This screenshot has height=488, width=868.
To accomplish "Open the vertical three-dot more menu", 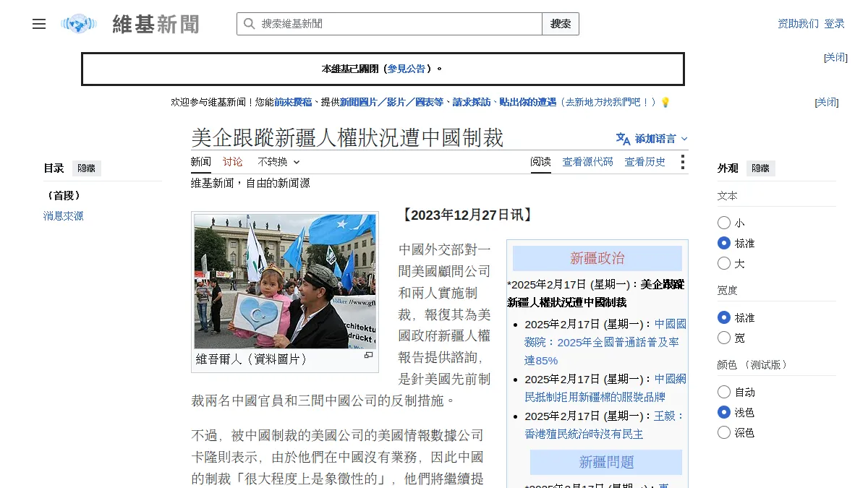I will pyautogui.click(x=682, y=162).
